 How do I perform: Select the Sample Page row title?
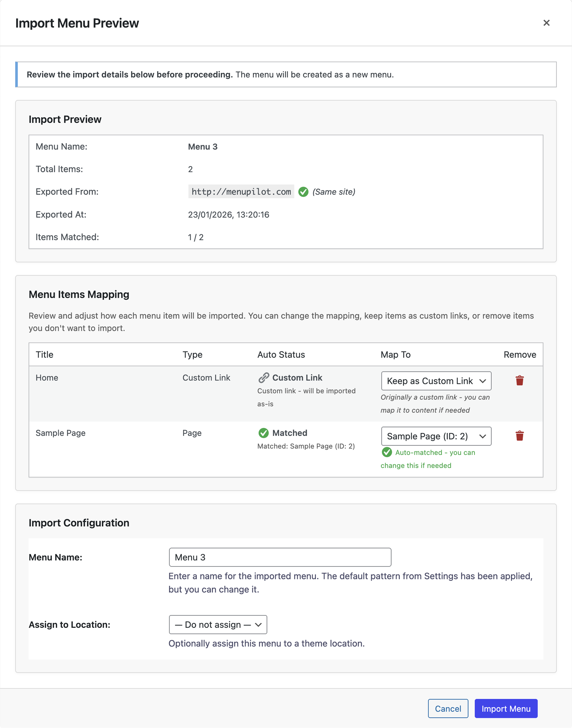pos(61,433)
